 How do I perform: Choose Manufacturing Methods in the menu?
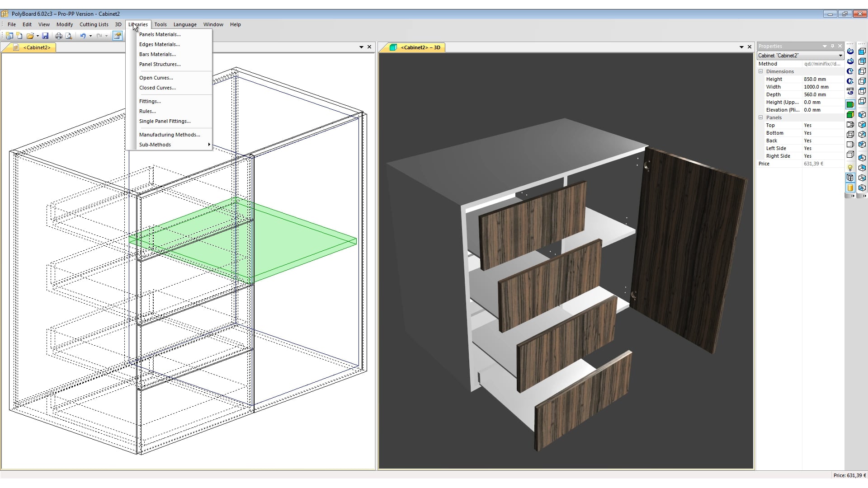(x=170, y=134)
